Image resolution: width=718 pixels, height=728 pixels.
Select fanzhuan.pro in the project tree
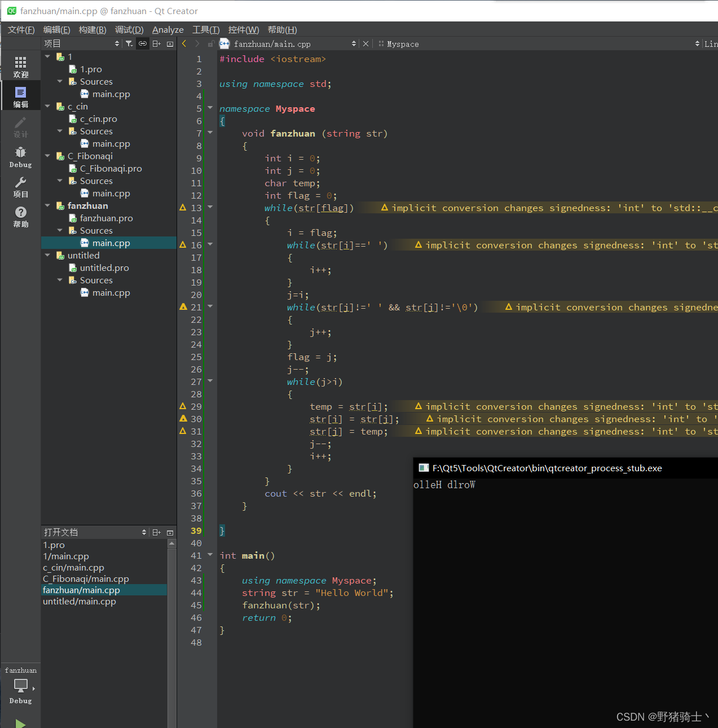pos(107,218)
